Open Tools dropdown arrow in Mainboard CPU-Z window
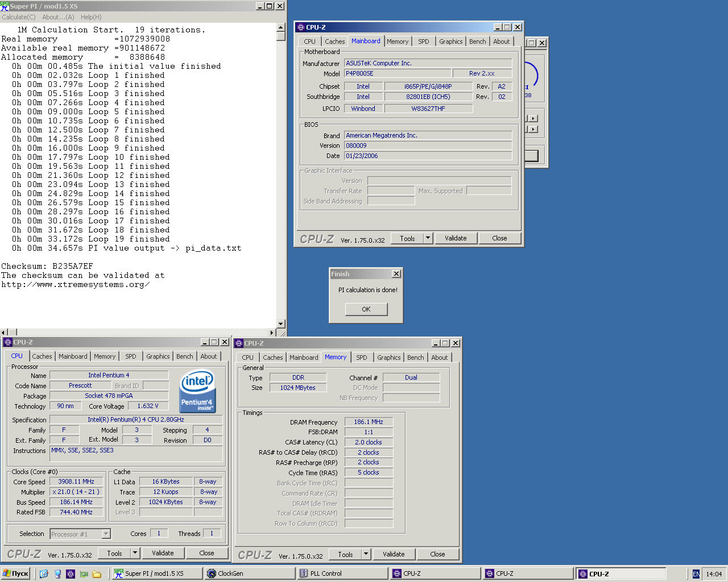Image resolution: width=728 pixels, height=582 pixels. click(428, 239)
